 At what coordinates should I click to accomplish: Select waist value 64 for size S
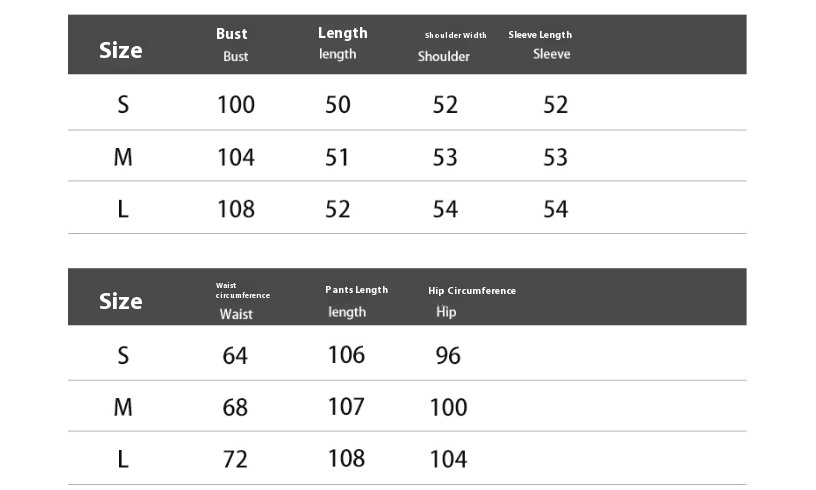(235, 356)
